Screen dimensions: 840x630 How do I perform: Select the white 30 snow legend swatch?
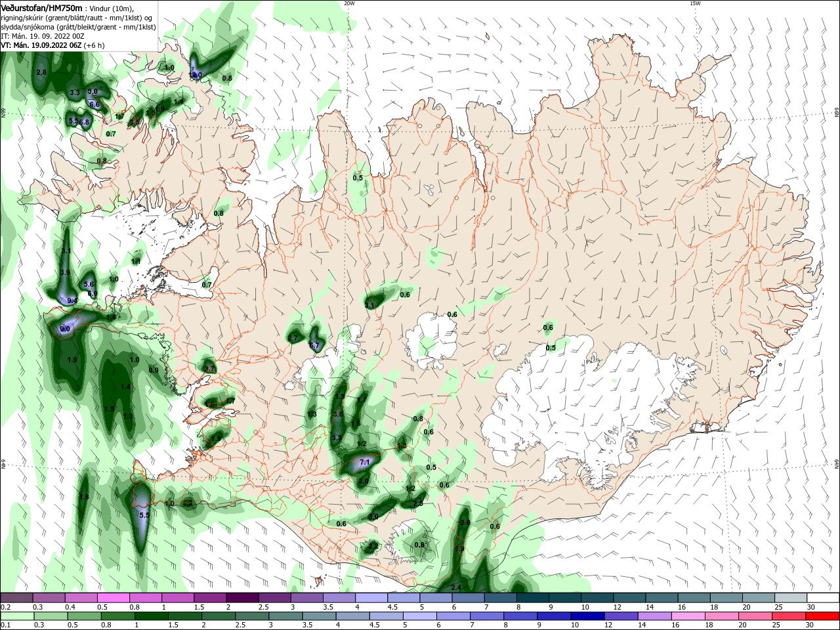pyautogui.click(x=823, y=598)
